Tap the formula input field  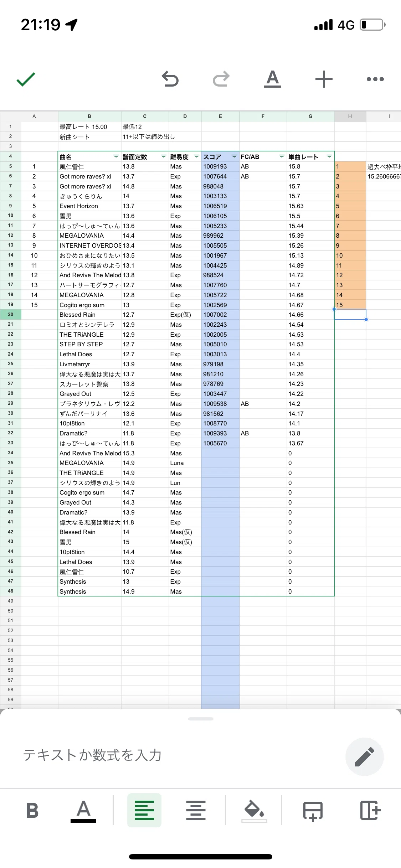click(x=178, y=755)
